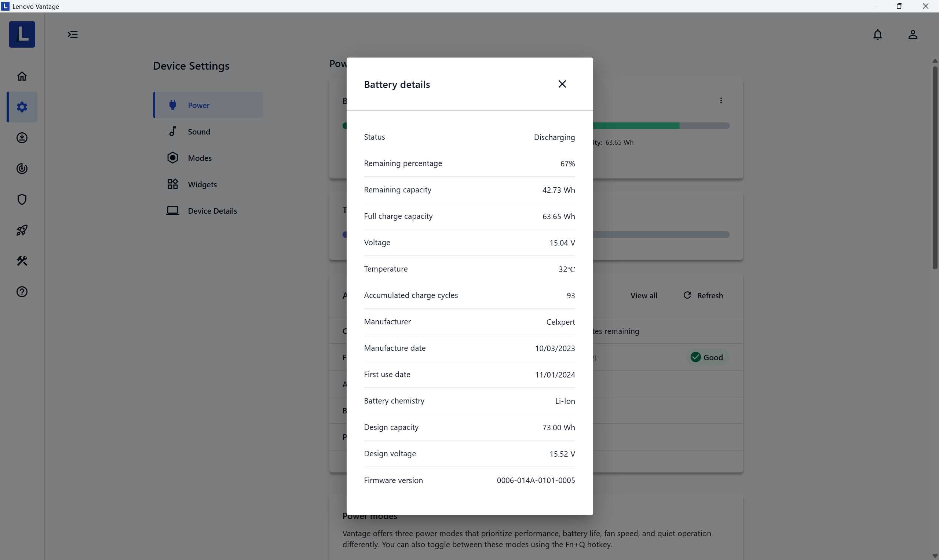
Task: Click the accumulated charge cycles value 93
Action: point(570,295)
